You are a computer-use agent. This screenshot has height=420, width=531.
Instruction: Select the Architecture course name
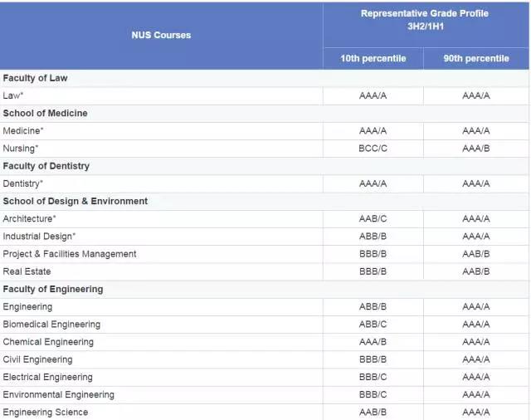click(29, 219)
